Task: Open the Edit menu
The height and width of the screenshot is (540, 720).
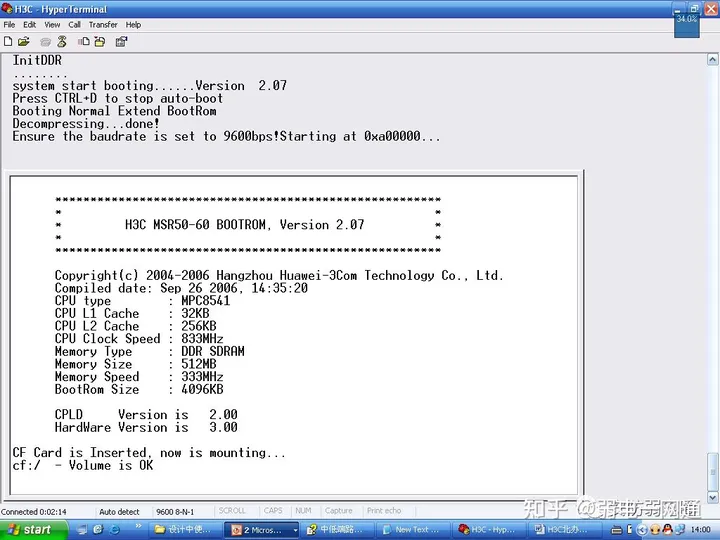Action: (29, 25)
